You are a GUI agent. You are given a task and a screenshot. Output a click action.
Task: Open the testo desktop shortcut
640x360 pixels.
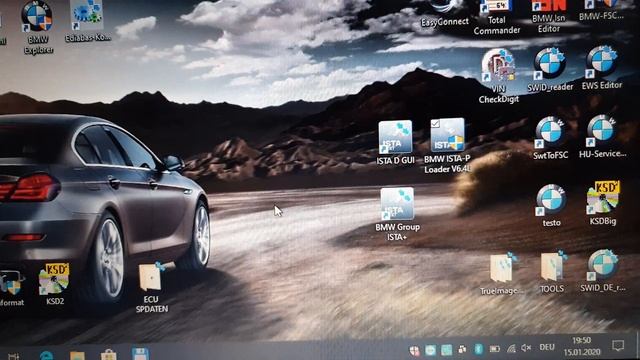click(x=551, y=206)
